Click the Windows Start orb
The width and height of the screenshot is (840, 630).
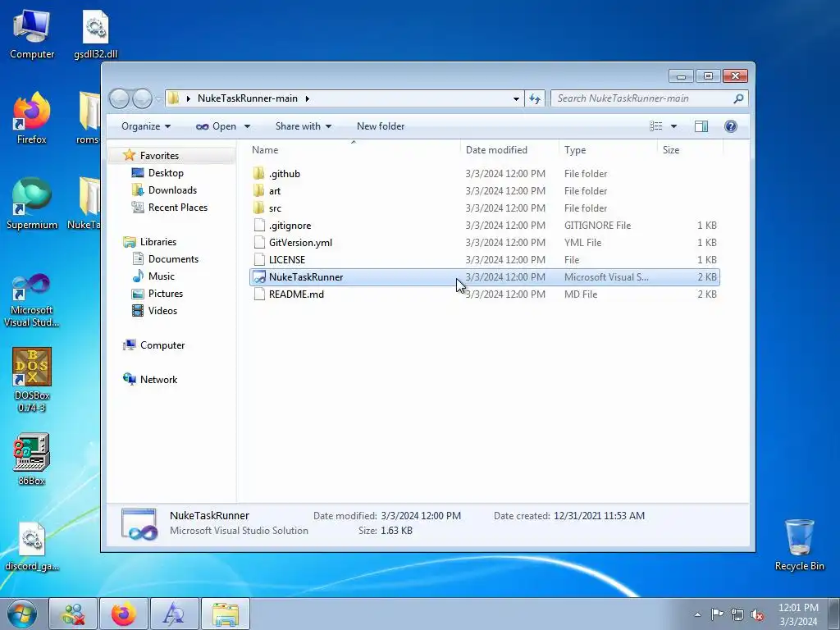coord(22,614)
